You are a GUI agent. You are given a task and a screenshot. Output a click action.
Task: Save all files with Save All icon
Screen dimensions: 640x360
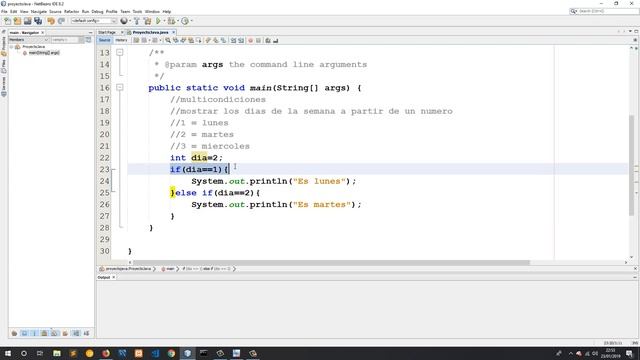pos(38,21)
